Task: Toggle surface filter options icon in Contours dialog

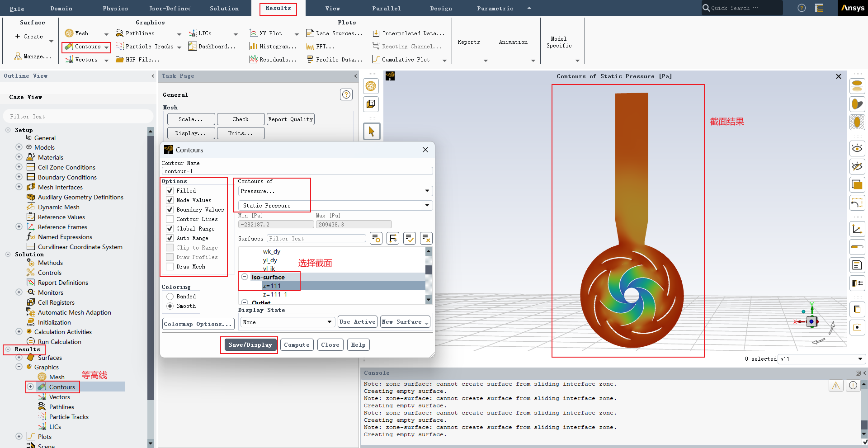Action: tap(376, 238)
